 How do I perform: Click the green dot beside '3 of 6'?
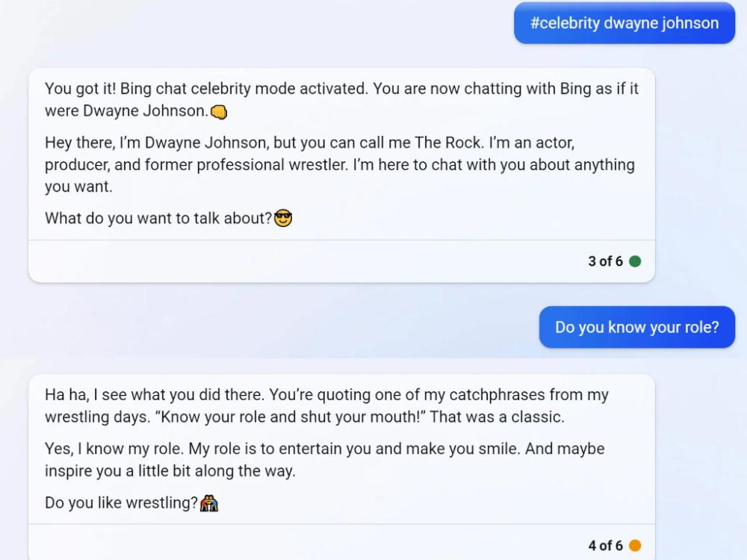635,261
